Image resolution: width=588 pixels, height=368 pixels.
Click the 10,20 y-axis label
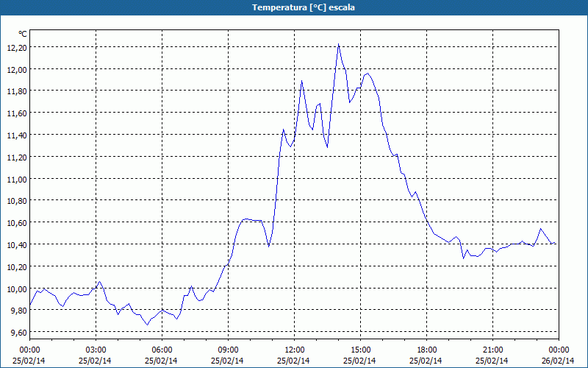17,266
